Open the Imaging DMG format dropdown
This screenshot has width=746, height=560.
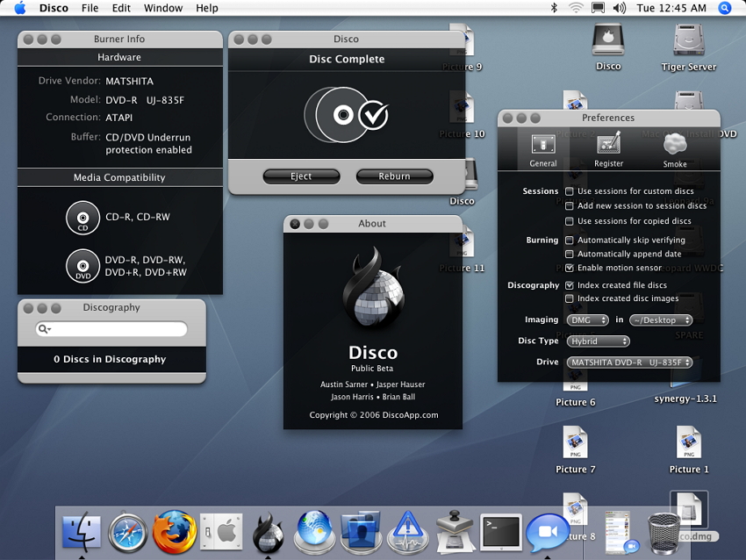click(587, 320)
